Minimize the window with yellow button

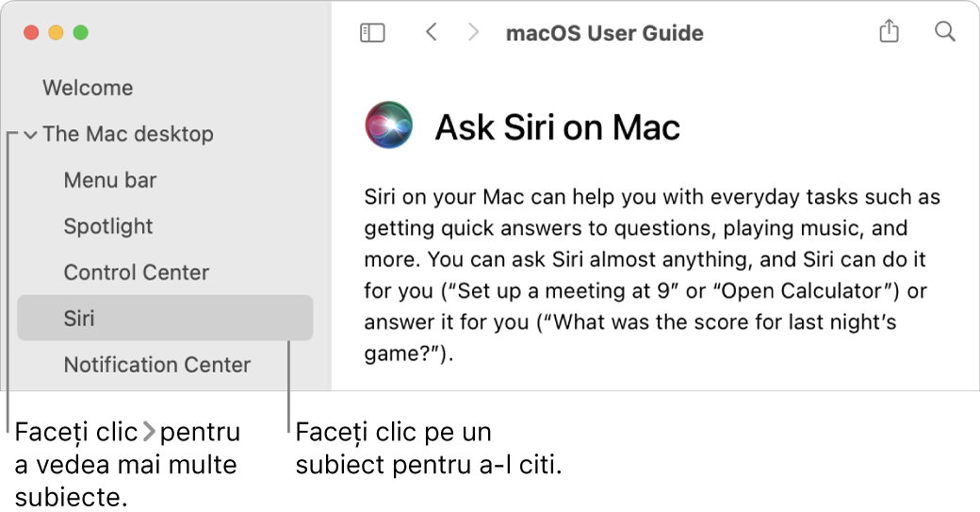pos(56,33)
